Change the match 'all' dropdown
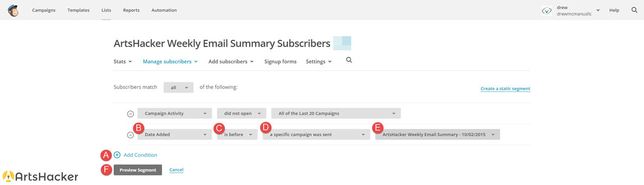This screenshot has width=644, height=185. 179,87
